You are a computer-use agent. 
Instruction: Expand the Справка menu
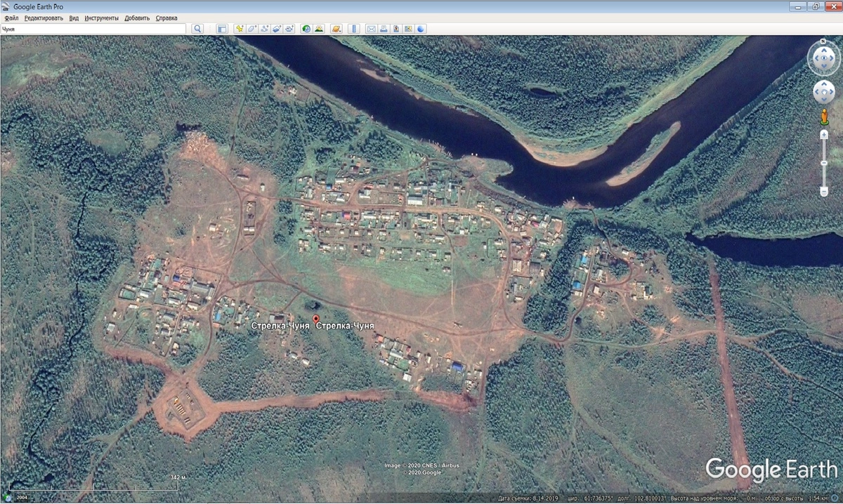(x=166, y=18)
